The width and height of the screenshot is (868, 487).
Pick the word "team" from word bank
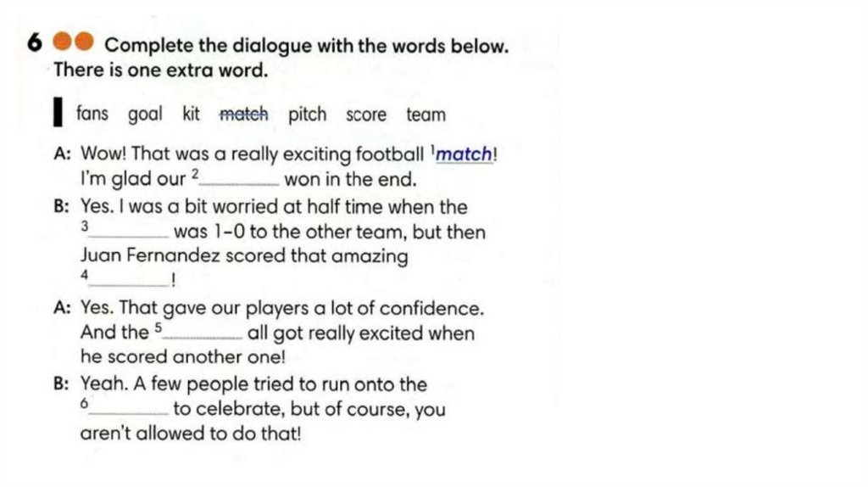tap(425, 114)
